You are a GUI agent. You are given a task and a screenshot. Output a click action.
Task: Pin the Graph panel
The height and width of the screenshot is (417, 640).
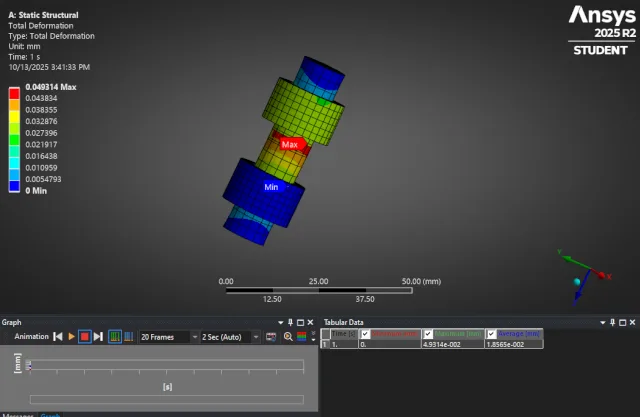point(291,322)
